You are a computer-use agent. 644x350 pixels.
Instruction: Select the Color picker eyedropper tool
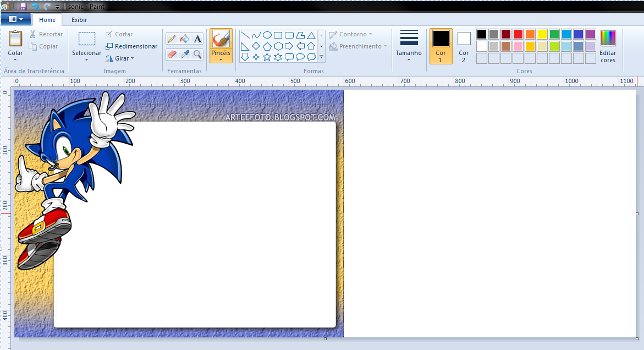point(184,54)
